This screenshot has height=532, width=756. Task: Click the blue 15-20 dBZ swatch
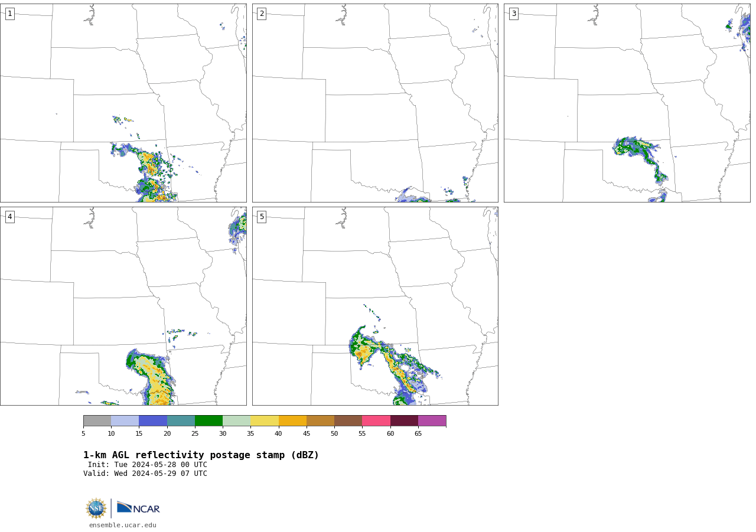point(153,421)
